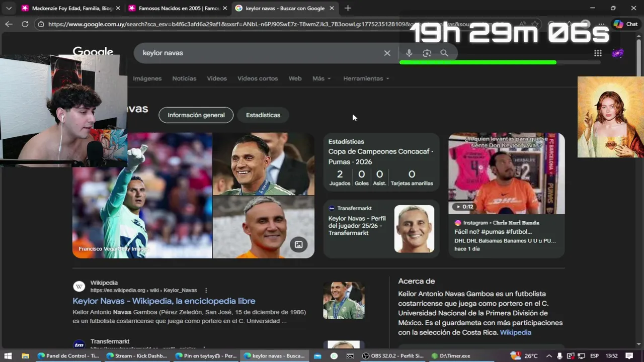Close the Mackenzie Foy browser tab
The width and height of the screenshot is (644, 362).
pos(118,8)
